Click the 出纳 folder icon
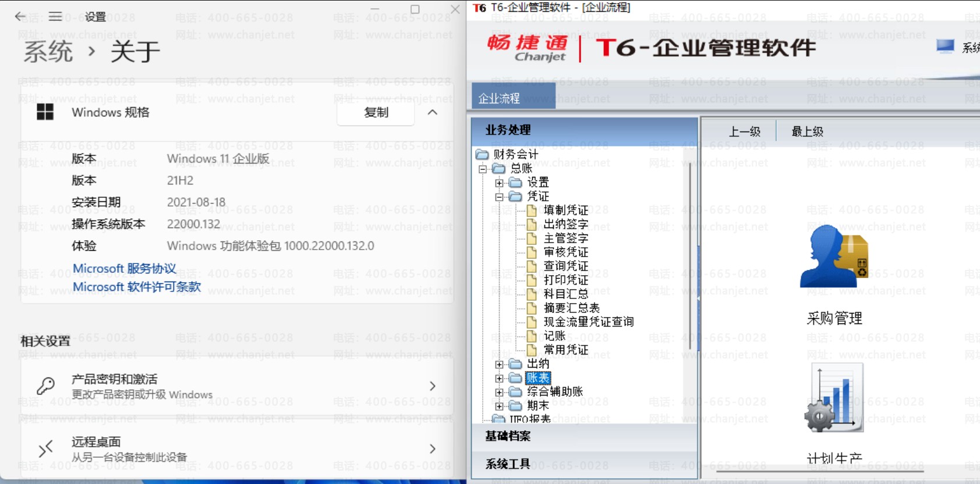 click(x=515, y=364)
